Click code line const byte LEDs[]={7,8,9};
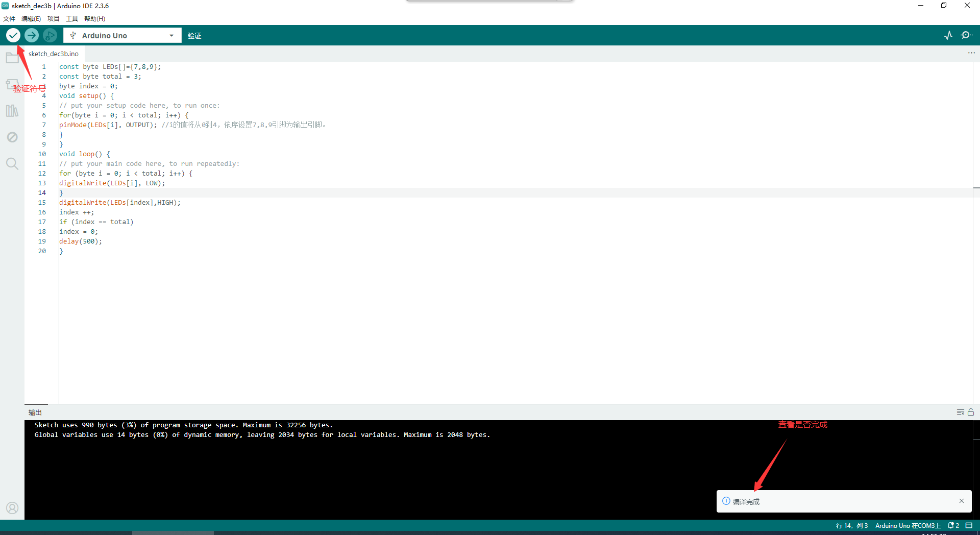Image resolution: width=980 pixels, height=535 pixels. click(110, 67)
